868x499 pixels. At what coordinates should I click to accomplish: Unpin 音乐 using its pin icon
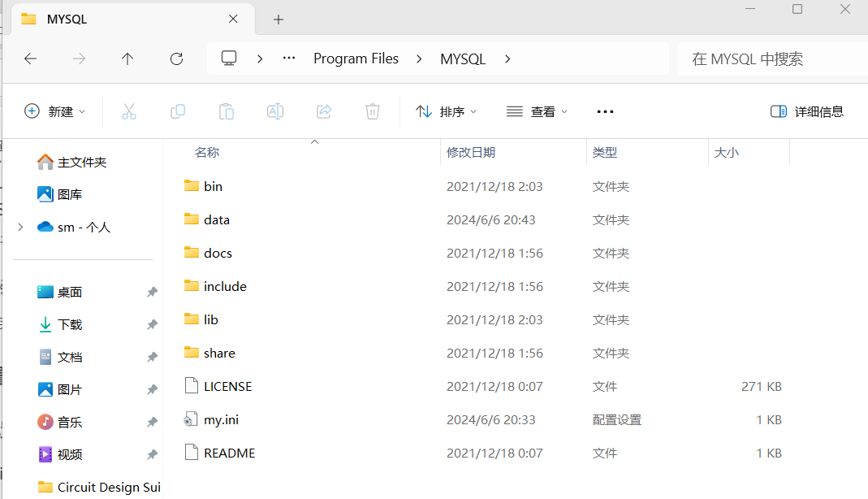click(x=152, y=423)
